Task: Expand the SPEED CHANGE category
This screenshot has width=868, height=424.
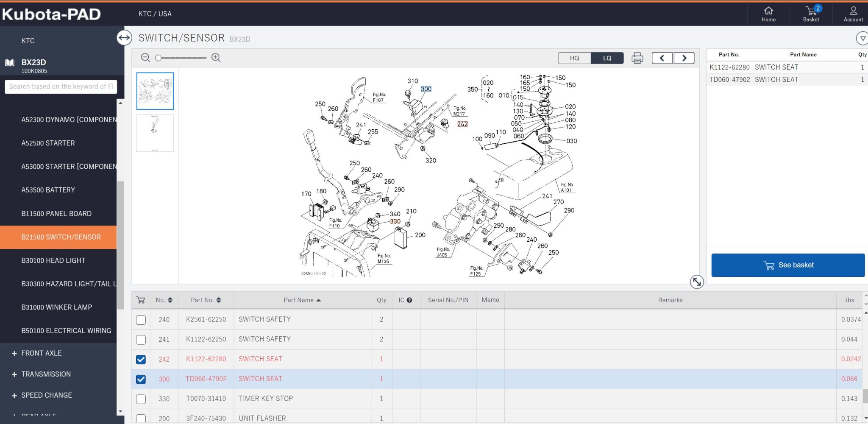Action: (14, 396)
